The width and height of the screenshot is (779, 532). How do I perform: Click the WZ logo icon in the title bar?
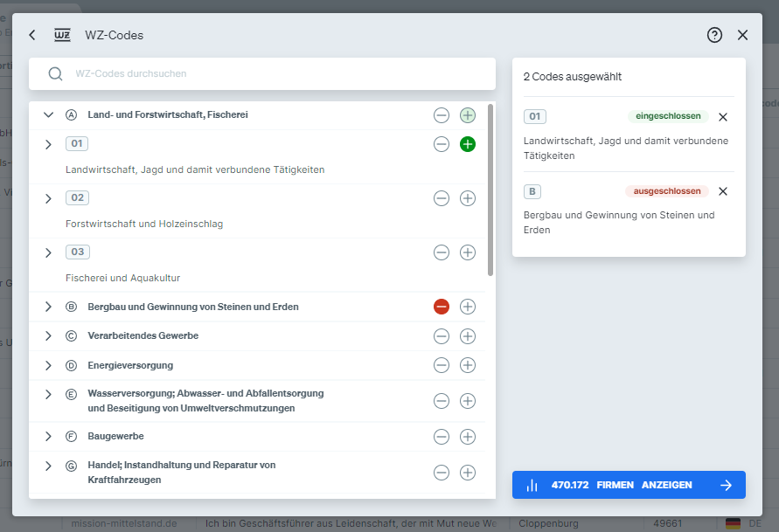[61, 35]
